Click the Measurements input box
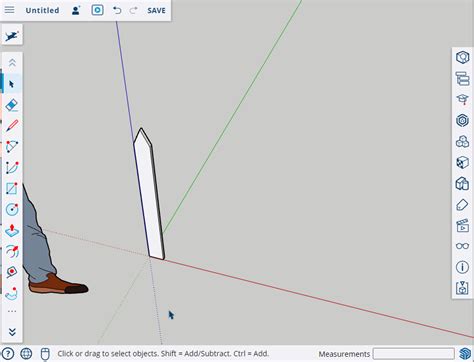 413,354
